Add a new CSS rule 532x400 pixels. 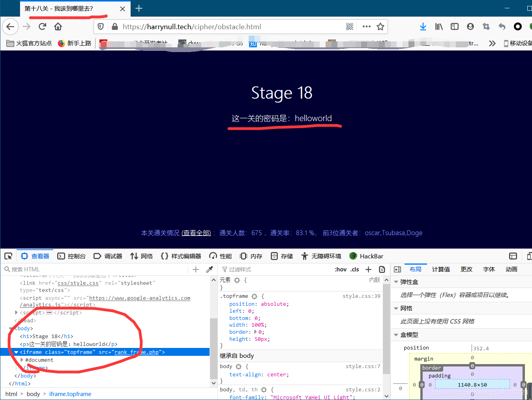368,269
